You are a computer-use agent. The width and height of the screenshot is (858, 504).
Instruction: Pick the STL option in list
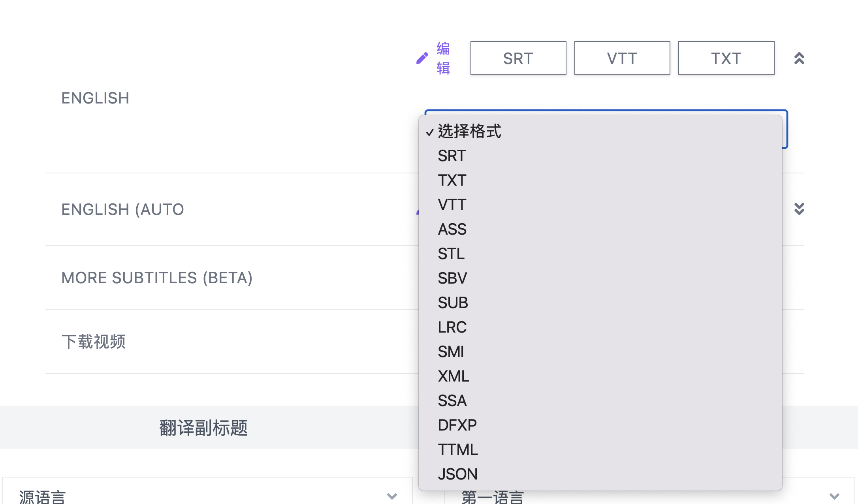(451, 254)
